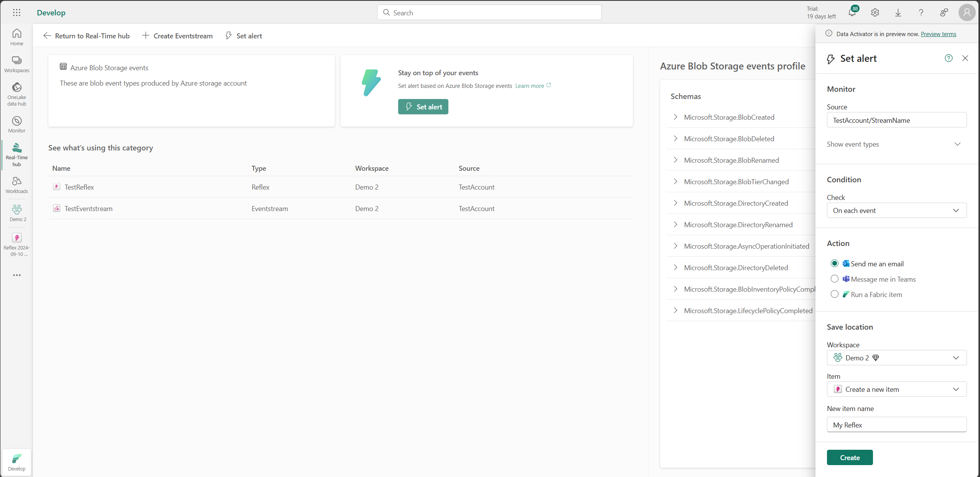980x477 pixels.
Task: Click the Create button
Action: click(x=850, y=457)
